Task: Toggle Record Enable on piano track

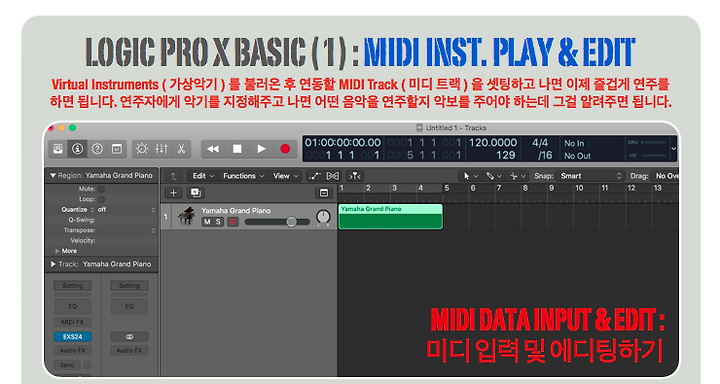Action: [x=233, y=222]
